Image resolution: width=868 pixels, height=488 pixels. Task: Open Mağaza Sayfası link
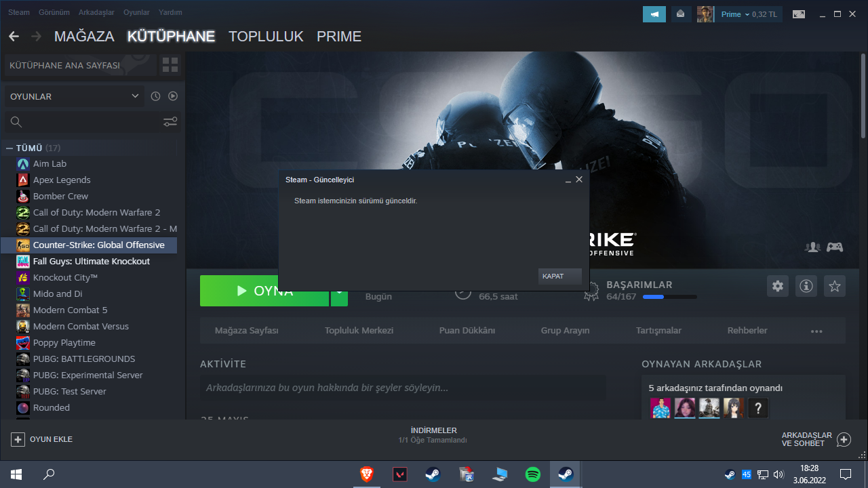[247, 331]
